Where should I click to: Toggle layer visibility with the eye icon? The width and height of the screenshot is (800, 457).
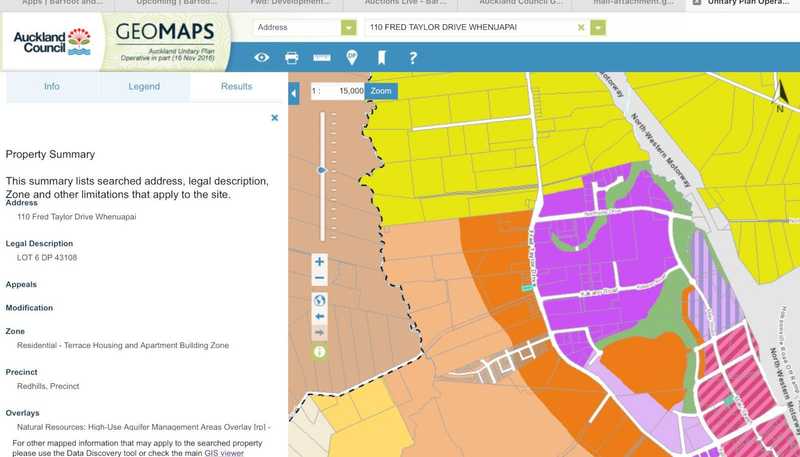click(x=261, y=58)
